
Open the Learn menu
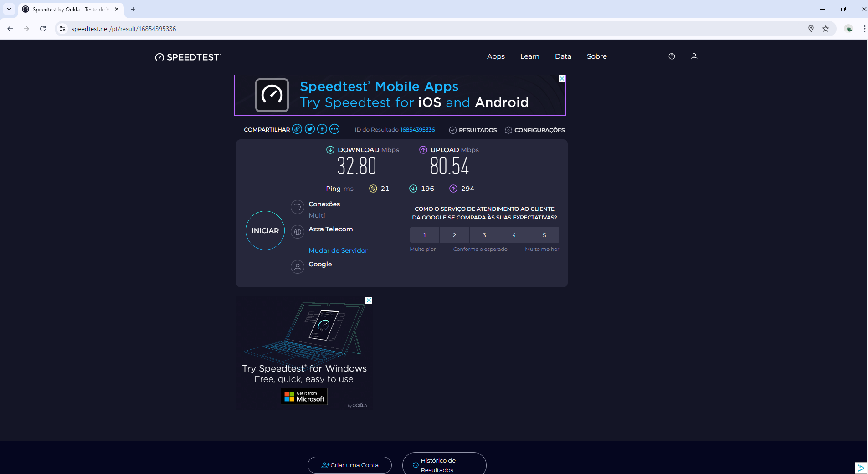tap(529, 56)
